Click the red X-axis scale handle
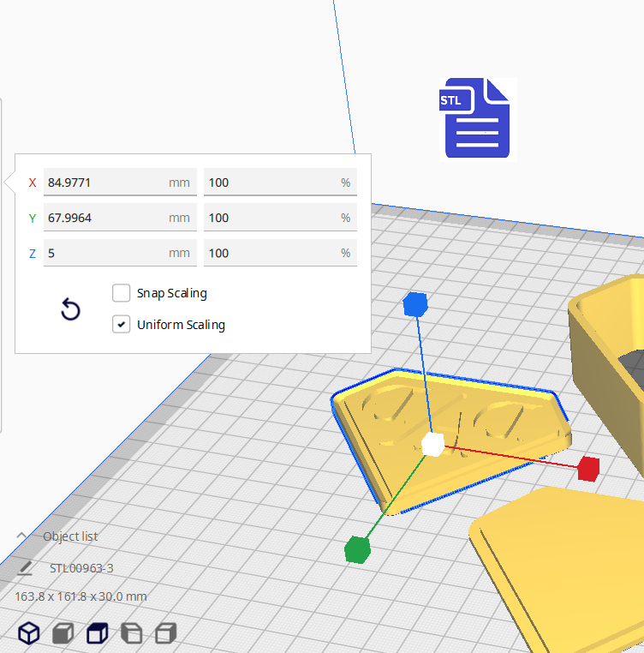This screenshot has height=653, width=644. [587, 469]
